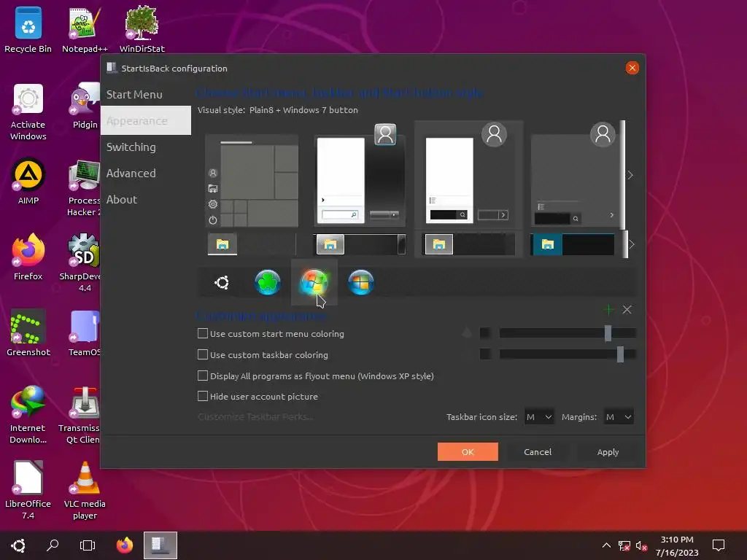Choose the green clover start orb
The height and width of the screenshot is (560, 747).
pos(268,282)
